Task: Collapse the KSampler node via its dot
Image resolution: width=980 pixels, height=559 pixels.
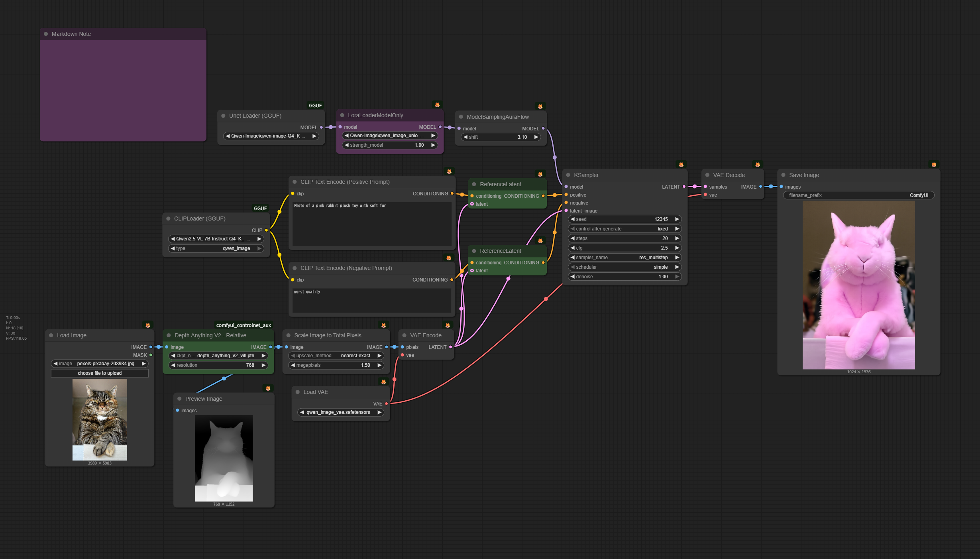Action: [568, 175]
